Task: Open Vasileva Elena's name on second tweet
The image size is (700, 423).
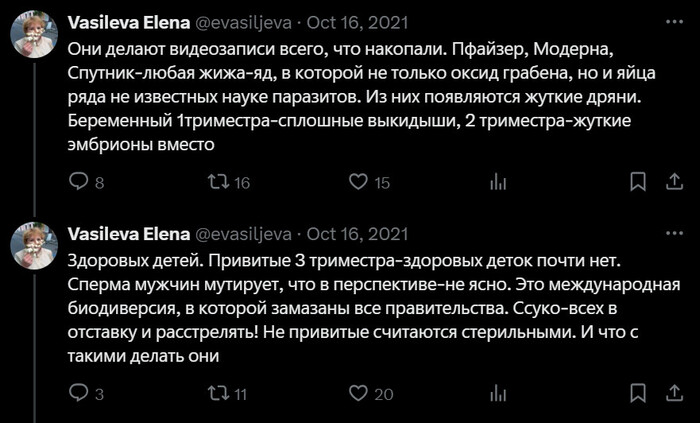Action: [128, 234]
